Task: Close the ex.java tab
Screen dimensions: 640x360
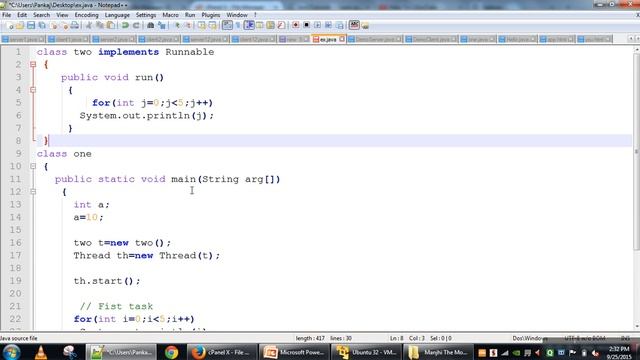Action: [342, 39]
